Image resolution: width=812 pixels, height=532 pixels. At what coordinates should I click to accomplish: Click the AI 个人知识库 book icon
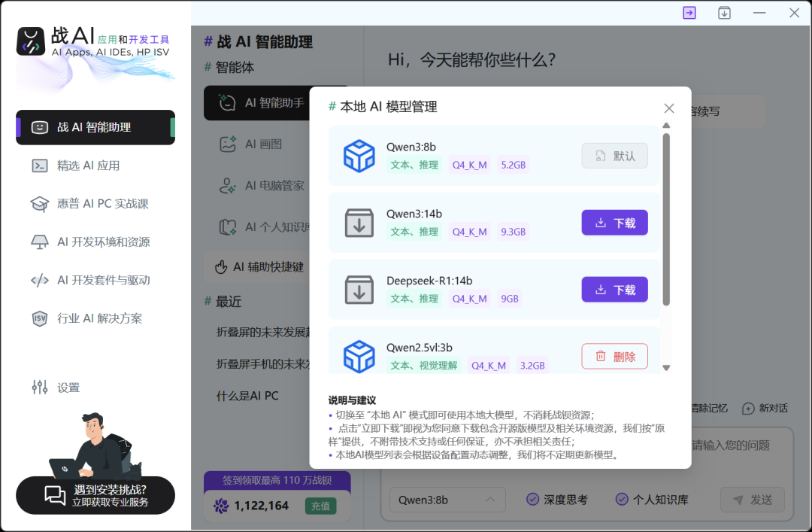[x=228, y=227]
